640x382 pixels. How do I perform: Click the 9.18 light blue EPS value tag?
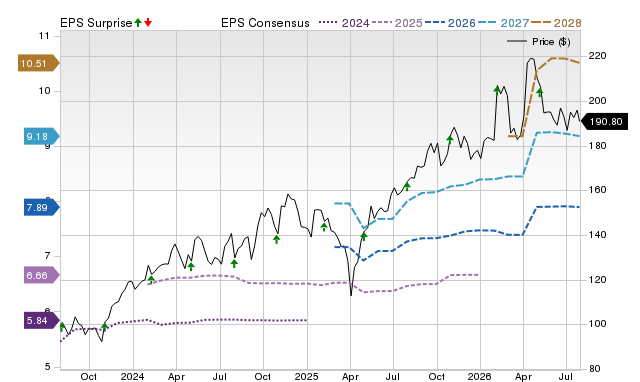(42, 136)
